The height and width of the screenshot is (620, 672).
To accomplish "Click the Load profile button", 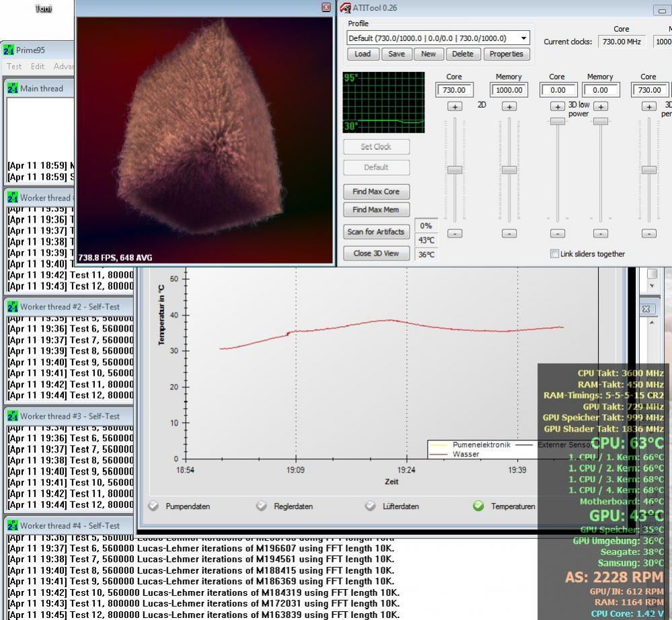I will (363, 54).
